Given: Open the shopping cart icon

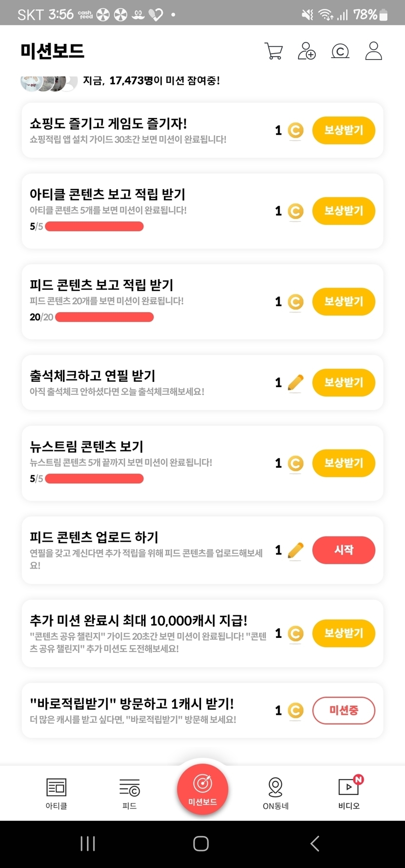Looking at the screenshot, I should click(274, 51).
